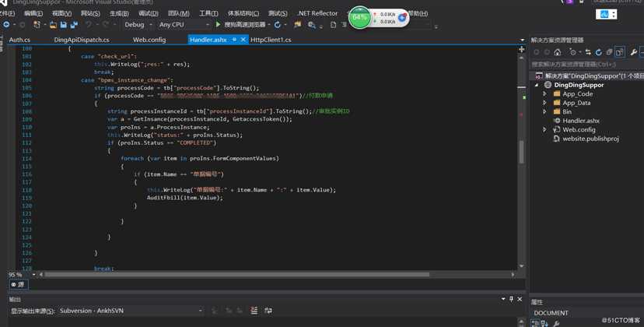The width and height of the screenshot is (644, 327).
Task: Switch to the HttpClient1.cs tab
Action: 271,40
